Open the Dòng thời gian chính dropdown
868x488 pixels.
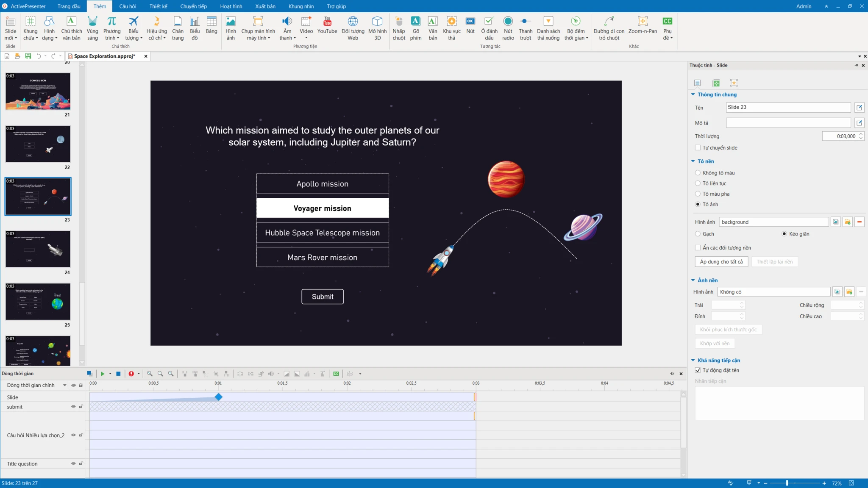[64, 385]
